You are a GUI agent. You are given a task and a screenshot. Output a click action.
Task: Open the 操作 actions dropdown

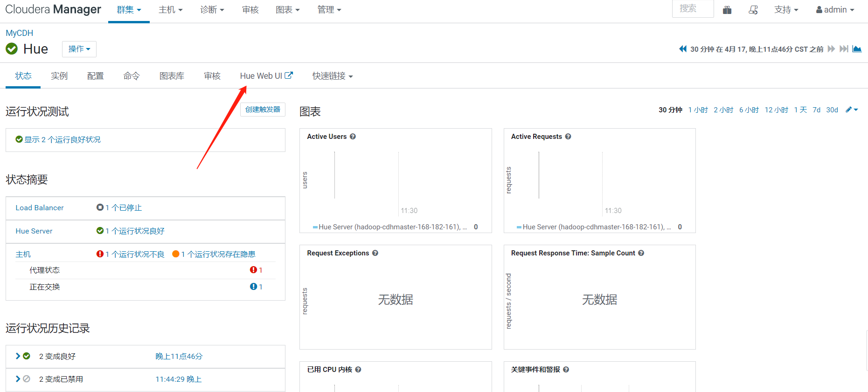79,49
